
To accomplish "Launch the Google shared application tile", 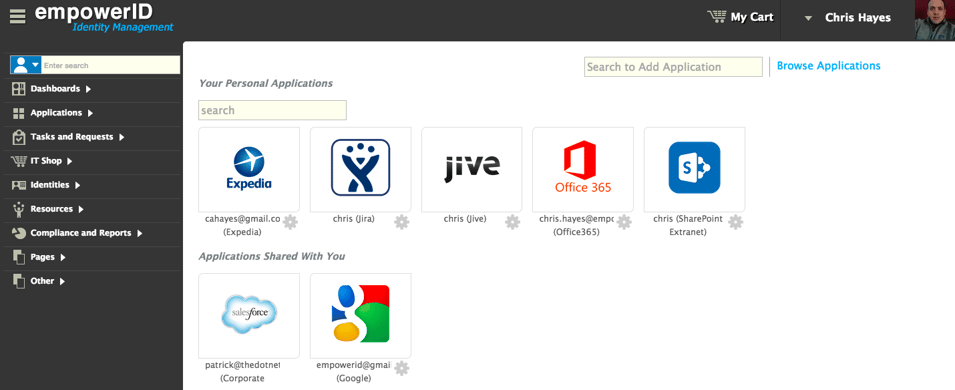I will click(x=361, y=316).
